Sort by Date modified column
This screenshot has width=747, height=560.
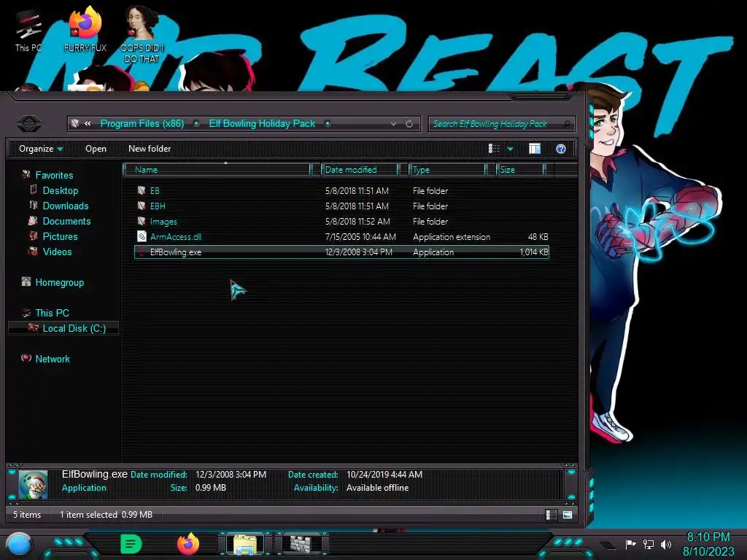click(x=360, y=169)
